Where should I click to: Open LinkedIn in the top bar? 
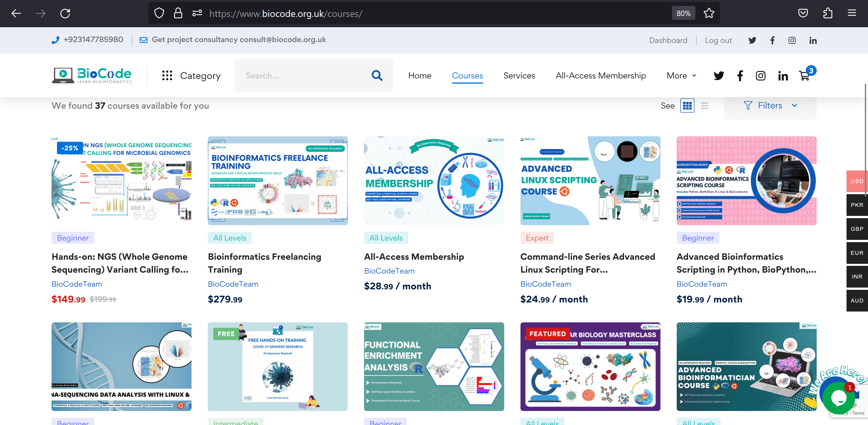(x=813, y=40)
